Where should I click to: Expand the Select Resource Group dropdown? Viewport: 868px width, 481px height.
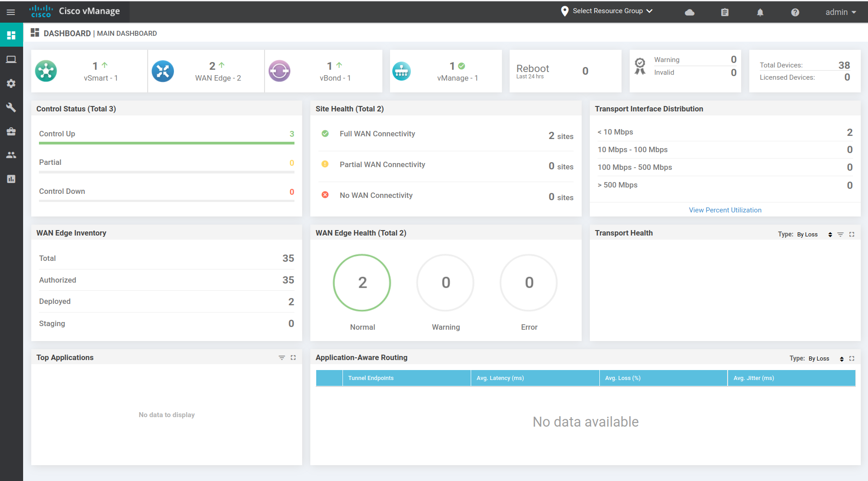click(x=607, y=10)
